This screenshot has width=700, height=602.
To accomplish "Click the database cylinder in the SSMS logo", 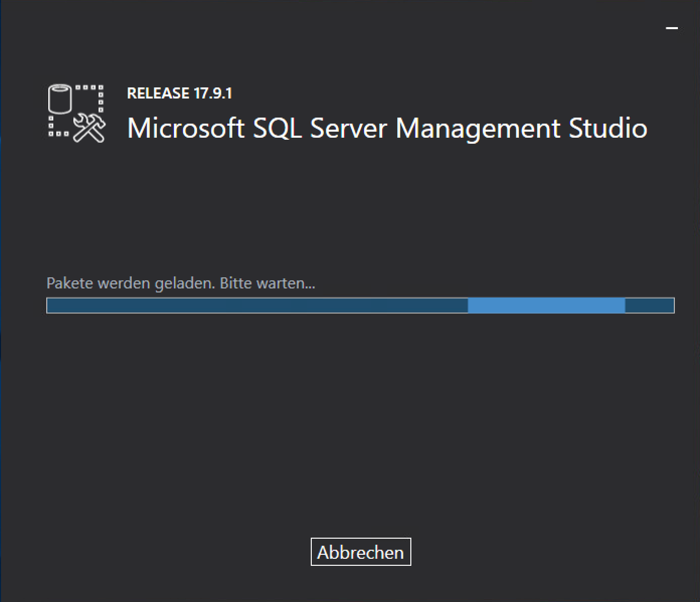I will (x=60, y=99).
